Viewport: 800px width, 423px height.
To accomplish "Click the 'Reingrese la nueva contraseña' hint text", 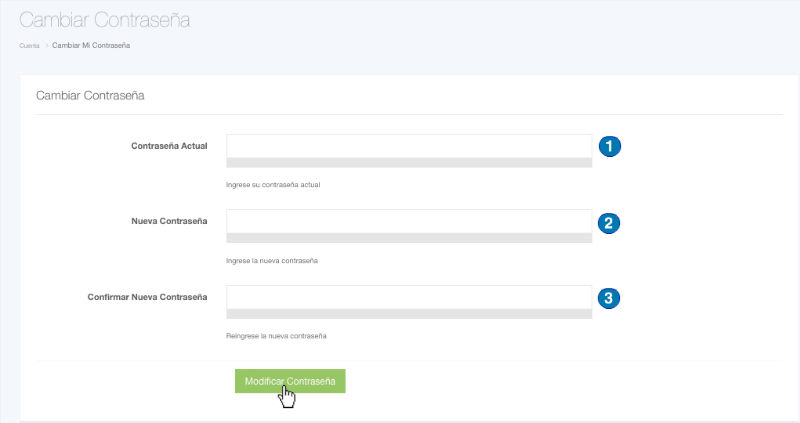I will point(277,336).
